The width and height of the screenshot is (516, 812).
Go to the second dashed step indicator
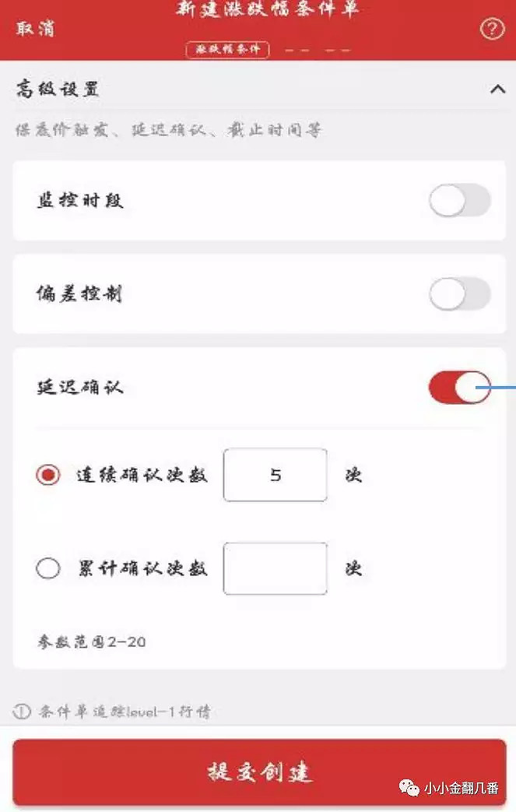point(297,51)
